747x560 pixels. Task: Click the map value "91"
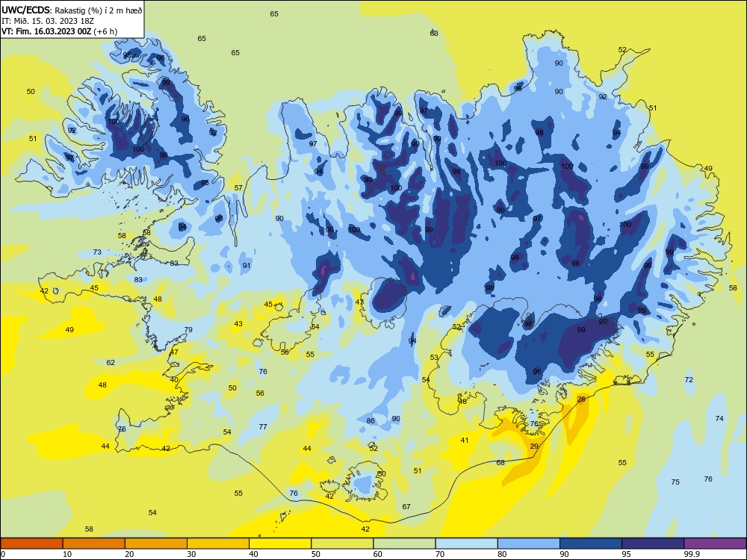[x=247, y=265]
